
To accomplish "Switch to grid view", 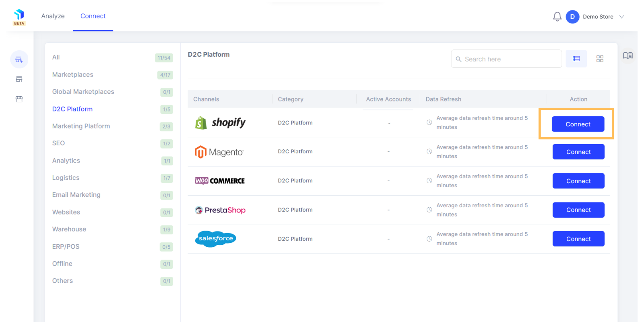I will pyautogui.click(x=600, y=59).
